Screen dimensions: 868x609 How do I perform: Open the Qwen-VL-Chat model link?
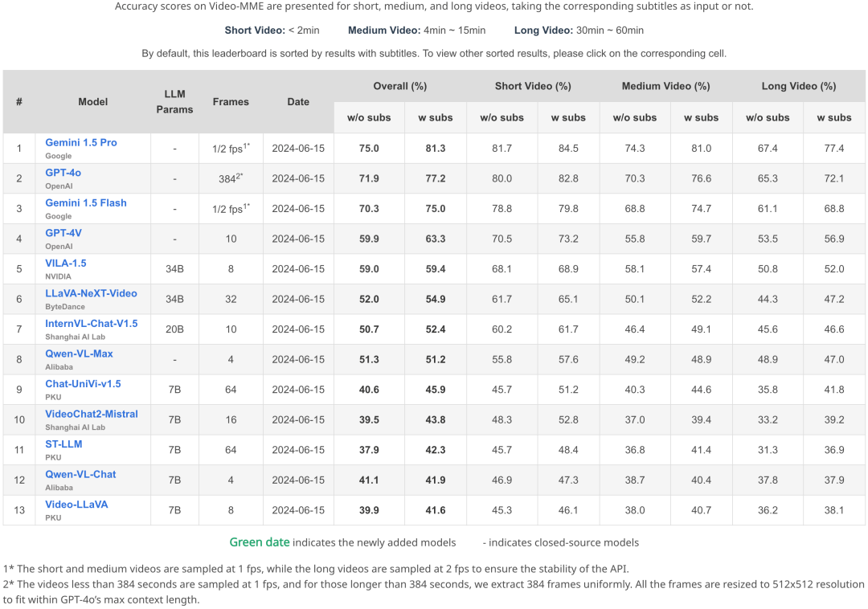[x=80, y=474]
